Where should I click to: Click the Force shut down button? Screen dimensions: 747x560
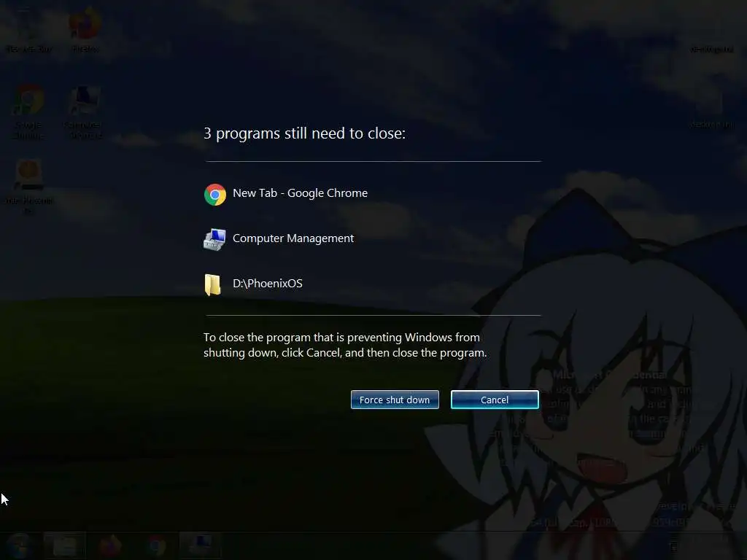click(395, 400)
